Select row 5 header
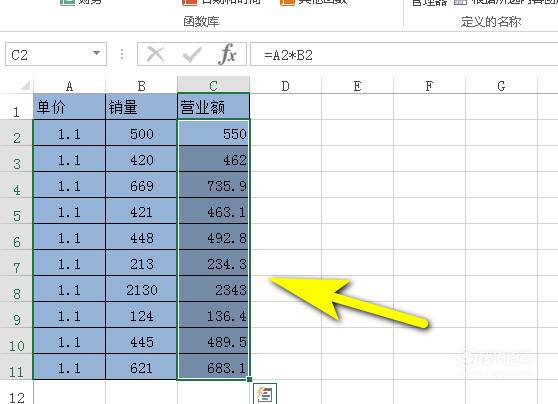This screenshot has width=558, height=404. pyautogui.click(x=16, y=211)
